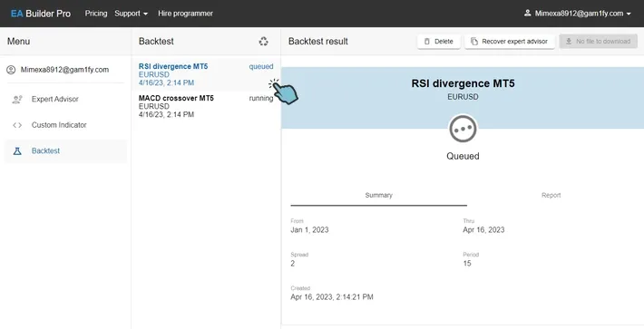Click the Expert Advisor people icon
The image size is (644, 329).
tap(17, 100)
